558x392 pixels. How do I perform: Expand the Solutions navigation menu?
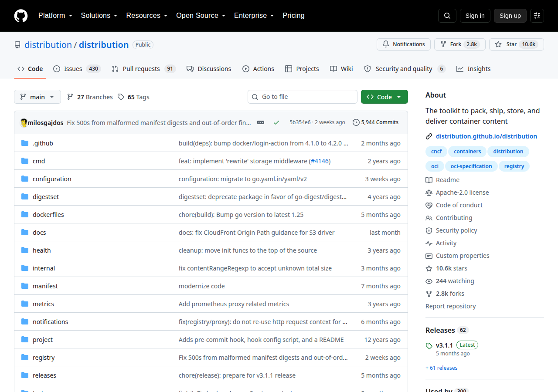99,16
